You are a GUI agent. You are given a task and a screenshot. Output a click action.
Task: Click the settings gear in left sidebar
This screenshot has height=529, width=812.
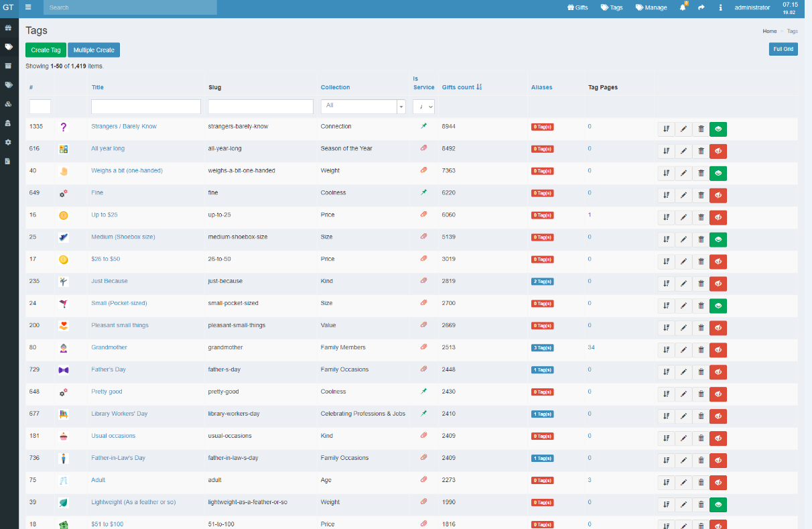[9, 142]
